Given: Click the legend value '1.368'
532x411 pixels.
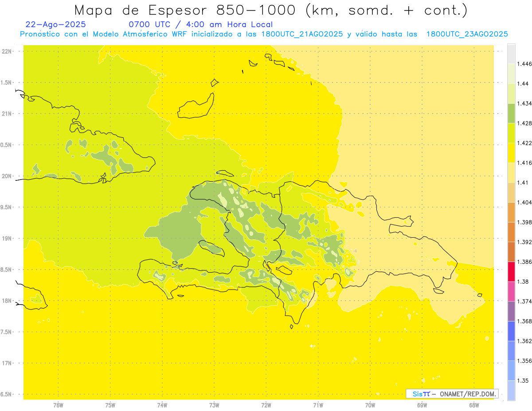Looking at the screenshot, I should [525, 321].
